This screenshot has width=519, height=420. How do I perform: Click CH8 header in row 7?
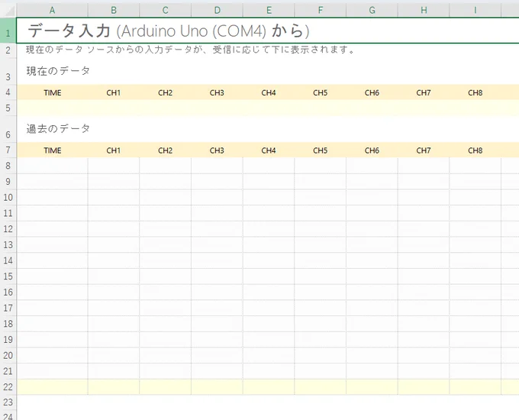475,150
